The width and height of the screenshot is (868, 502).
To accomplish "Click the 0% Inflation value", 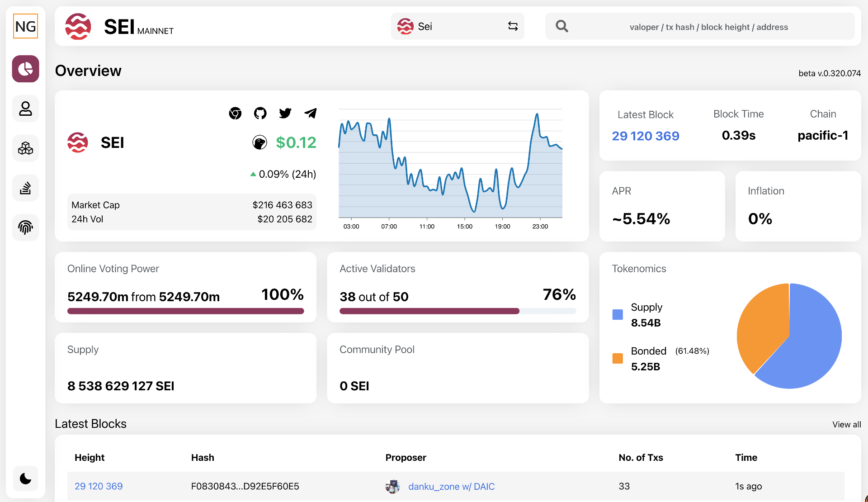I will tap(760, 219).
